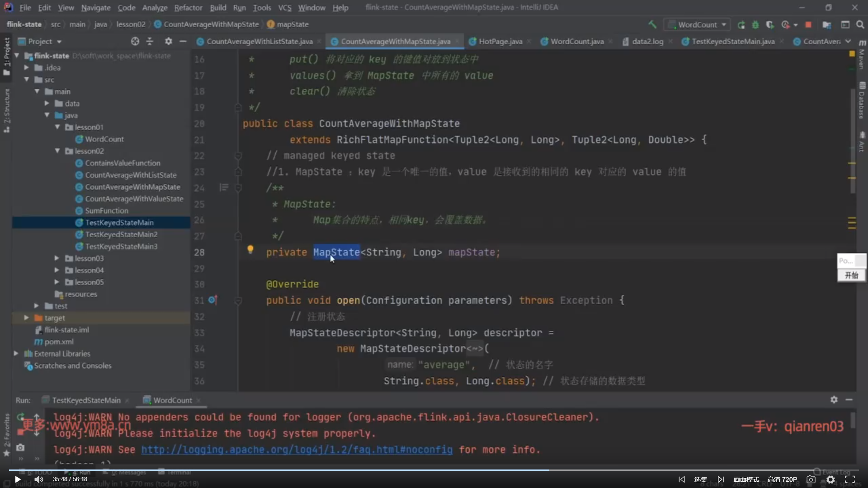Open Run panel settings gear

coord(834,399)
